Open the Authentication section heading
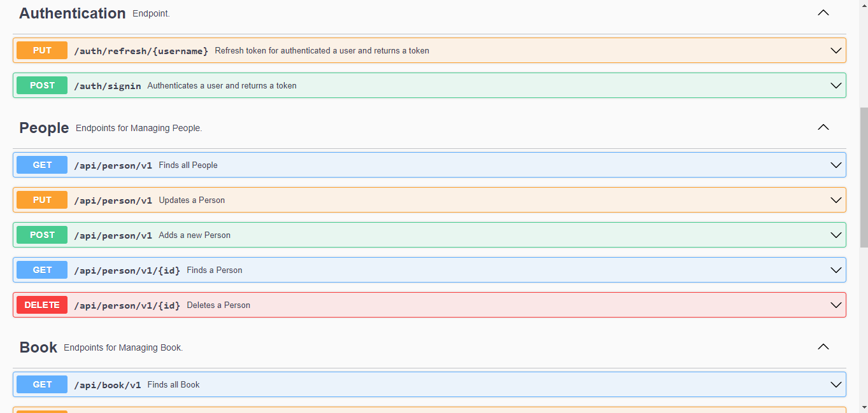The height and width of the screenshot is (413, 868). pos(73,13)
